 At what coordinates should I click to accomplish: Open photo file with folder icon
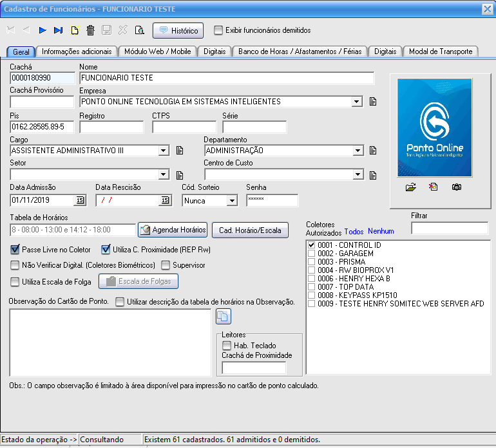410,187
